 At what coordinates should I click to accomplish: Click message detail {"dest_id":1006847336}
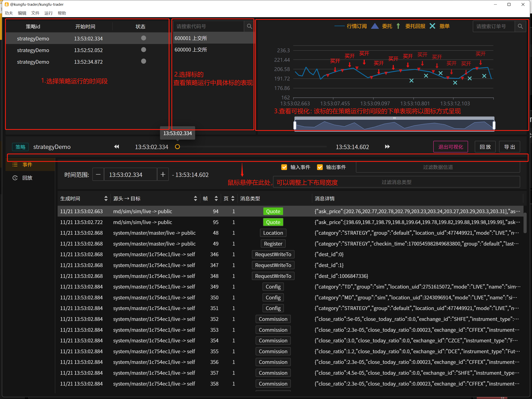341,276
